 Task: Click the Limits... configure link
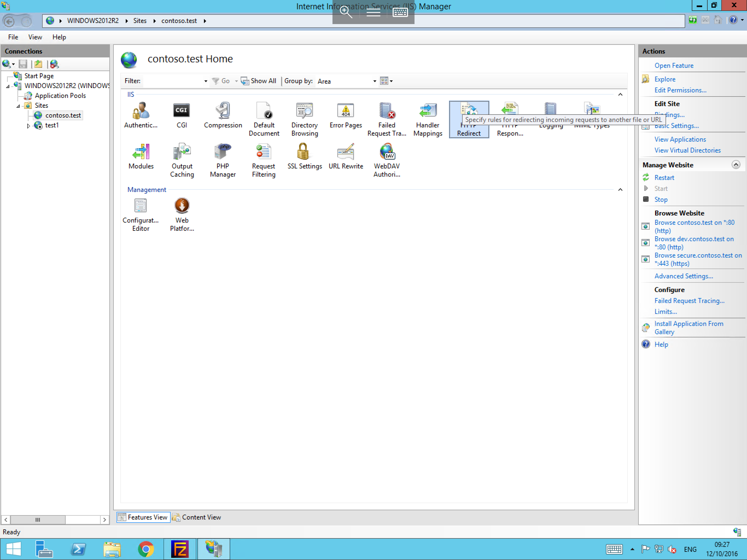tap(665, 312)
